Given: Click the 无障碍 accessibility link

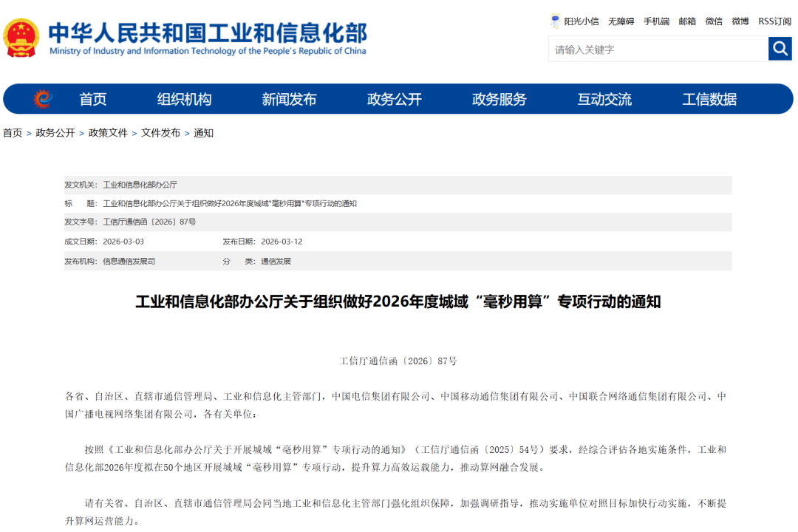Looking at the screenshot, I should pos(621,21).
